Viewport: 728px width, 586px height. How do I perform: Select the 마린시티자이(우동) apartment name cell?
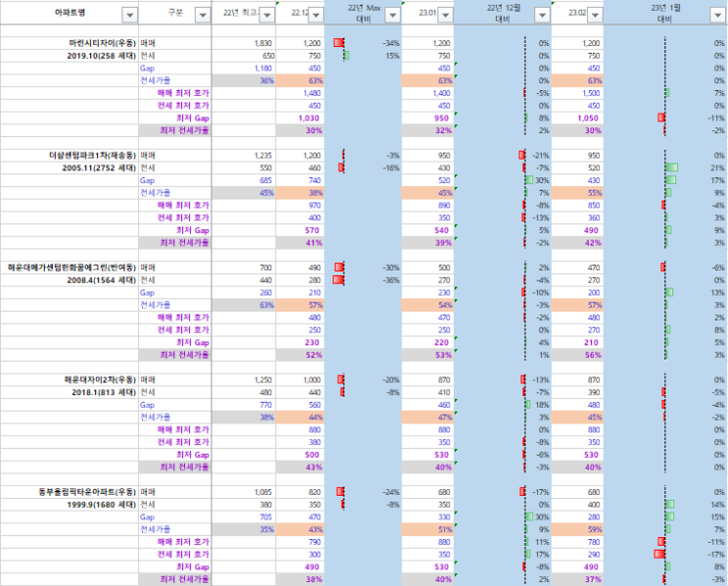coord(70,43)
